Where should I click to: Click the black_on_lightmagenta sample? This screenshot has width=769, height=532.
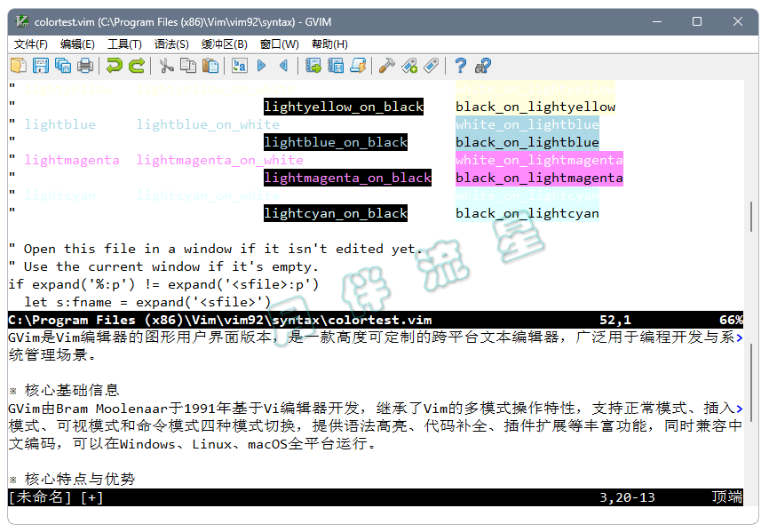pos(539,177)
